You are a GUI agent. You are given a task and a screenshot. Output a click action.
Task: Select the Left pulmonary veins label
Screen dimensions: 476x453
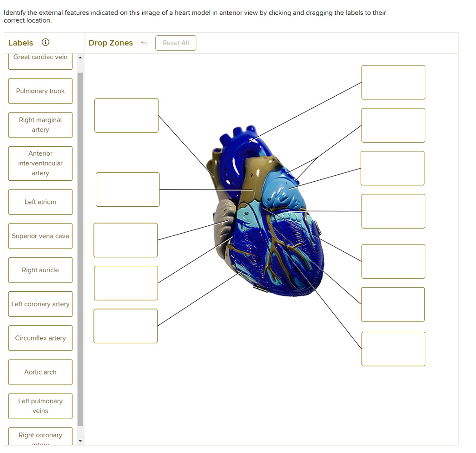pyautogui.click(x=40, y=406)
